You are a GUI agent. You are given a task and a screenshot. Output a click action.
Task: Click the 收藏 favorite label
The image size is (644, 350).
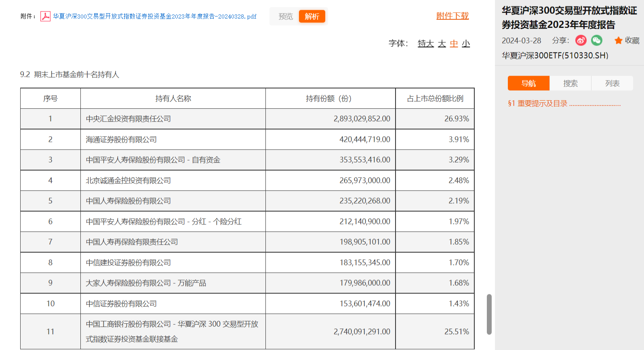coord(632,40)
